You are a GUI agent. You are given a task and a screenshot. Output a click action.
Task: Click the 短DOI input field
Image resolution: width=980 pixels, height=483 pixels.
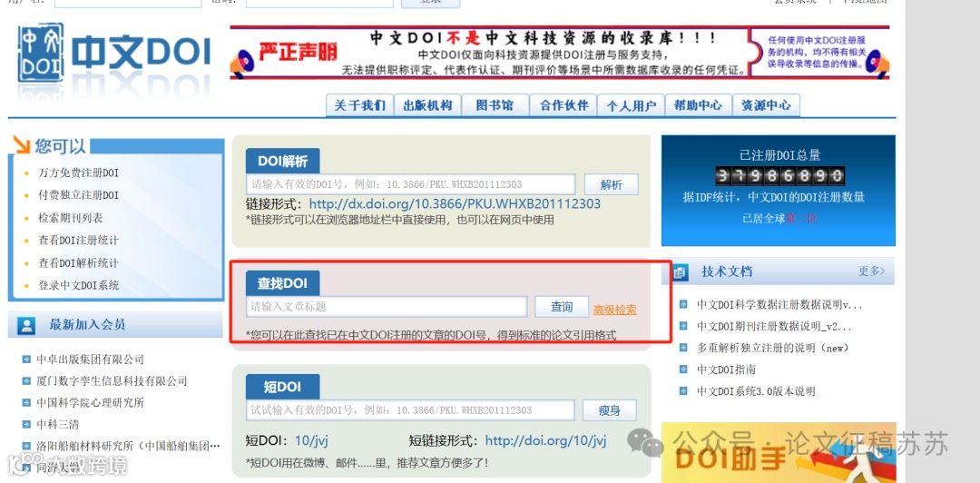pyautogui.click(x=410, y=410)
